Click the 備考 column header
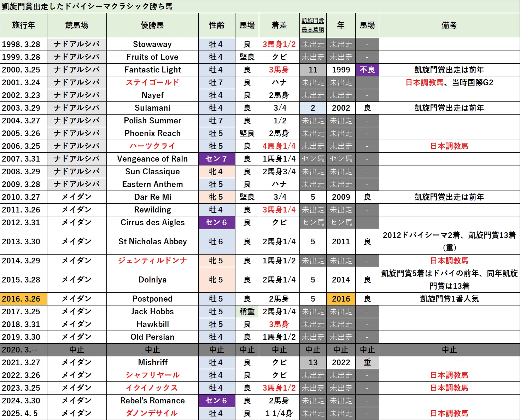 [x=449, y=25]
